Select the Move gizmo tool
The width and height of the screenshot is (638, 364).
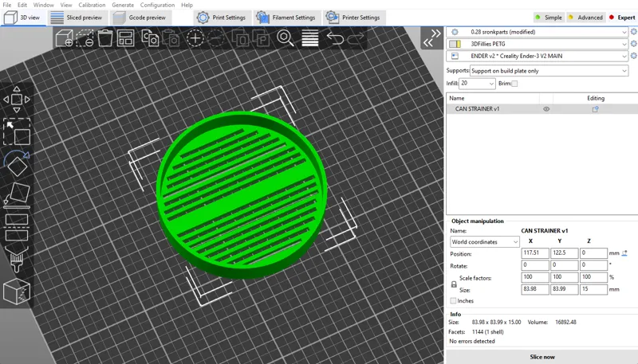[17, 99]
